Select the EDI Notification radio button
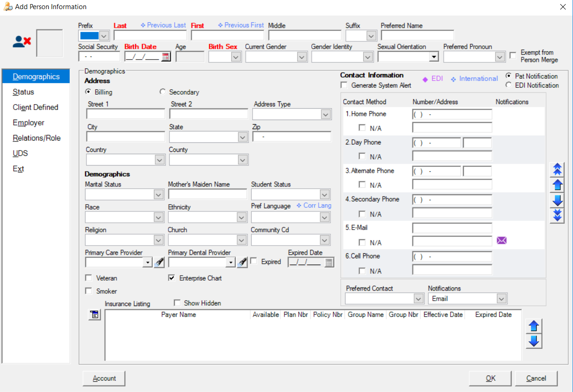The height and width of the screenshot is (392, 573). pyautogui.click(x=508, y=85)
